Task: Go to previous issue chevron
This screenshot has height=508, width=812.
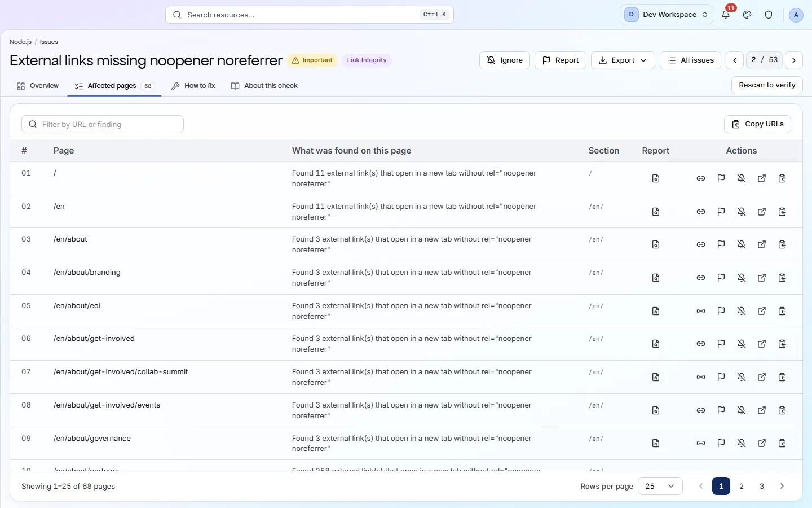Action: pos(735,60)
